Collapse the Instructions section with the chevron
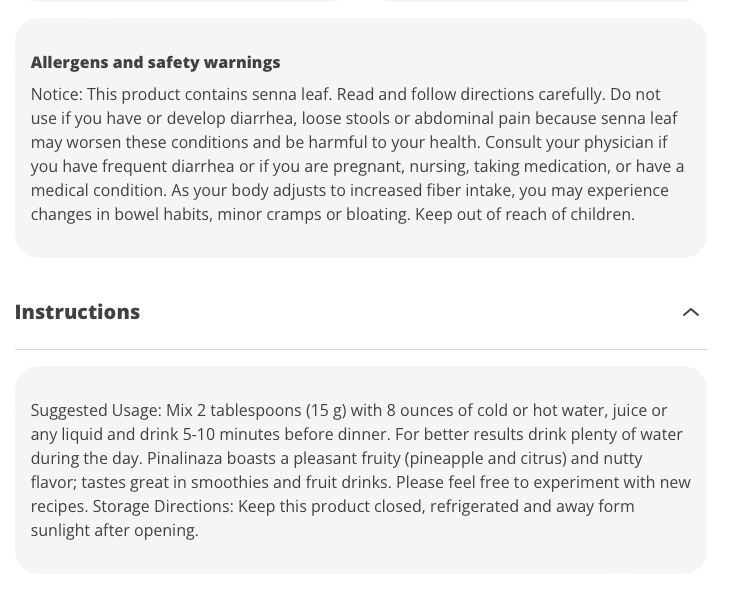The width and height of the screenshot is (734, 589). coord(690,312)
